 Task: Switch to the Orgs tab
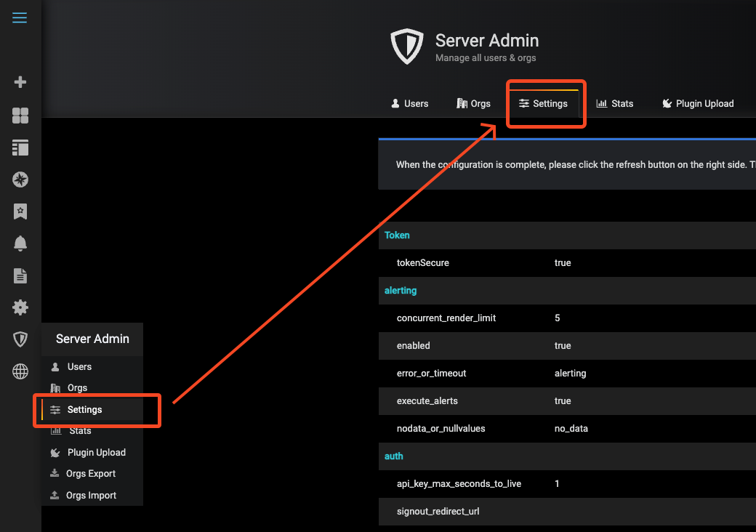click(473, 104)
